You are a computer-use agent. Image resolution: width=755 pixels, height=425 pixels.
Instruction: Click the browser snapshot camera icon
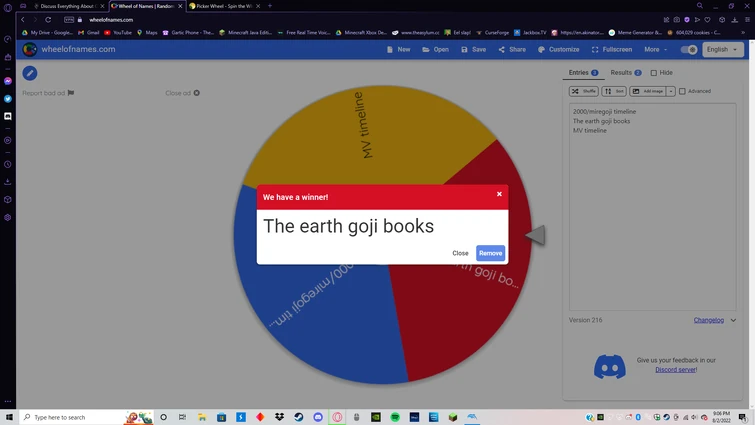[677, 20]
